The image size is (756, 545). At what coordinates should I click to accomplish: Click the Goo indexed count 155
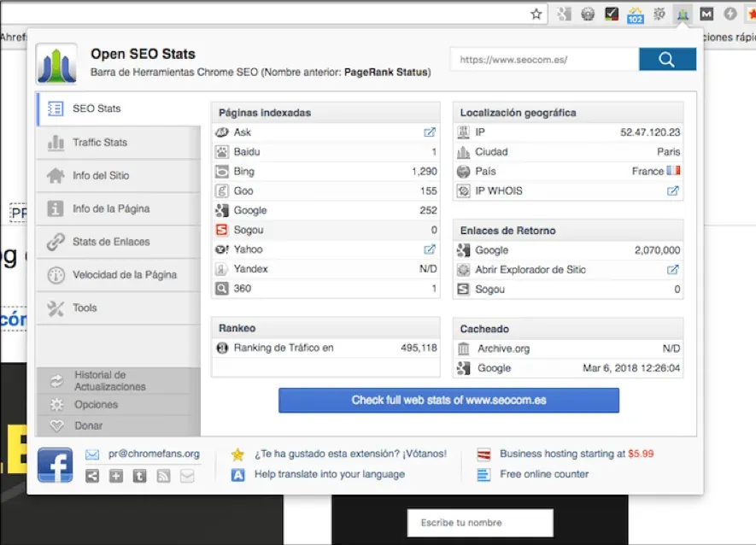429,191
